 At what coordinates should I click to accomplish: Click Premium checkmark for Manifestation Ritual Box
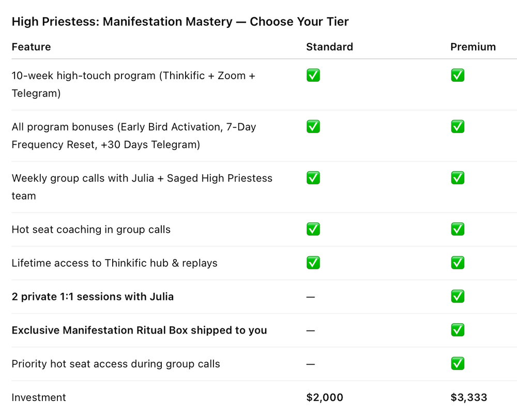[x=458, y=330]
